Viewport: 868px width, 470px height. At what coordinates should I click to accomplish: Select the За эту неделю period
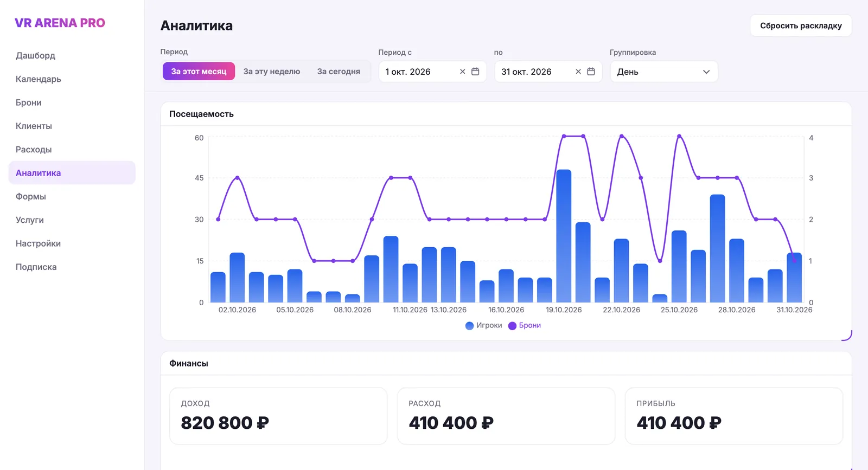click(x=272, y=72)
